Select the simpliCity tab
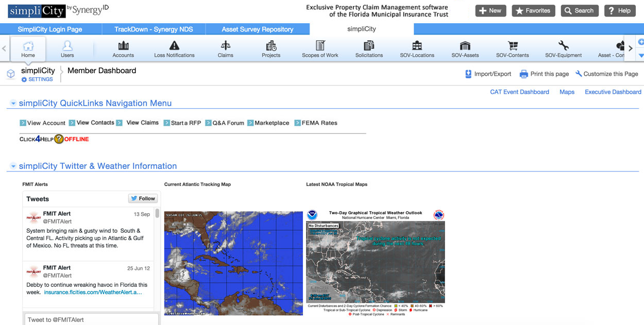 [x=362, y=29]
